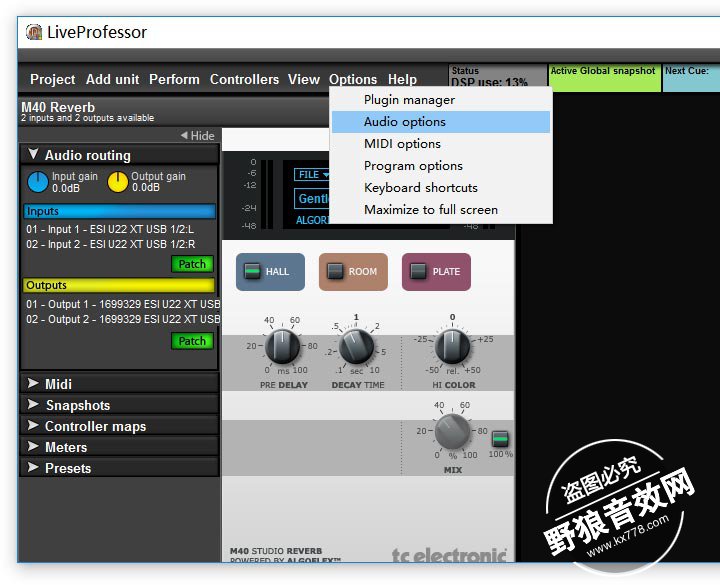This screenshot has width=720, height=585.
Task: Select MIDI options menu entry
Action: pos(441,144)
